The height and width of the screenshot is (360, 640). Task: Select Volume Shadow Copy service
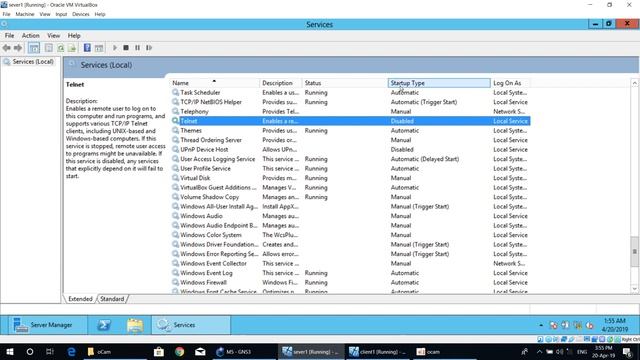351,197
